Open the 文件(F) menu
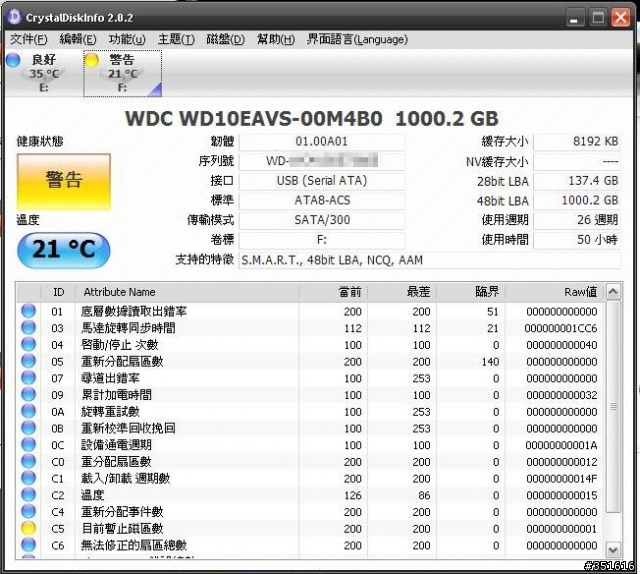This screenshot has width=640, height=574. point(29,39)
